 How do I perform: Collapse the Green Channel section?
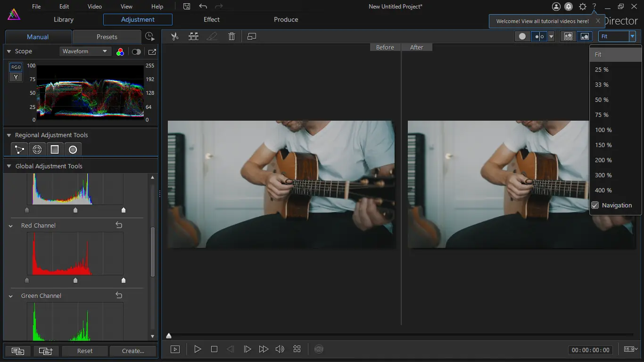(10, 296)
